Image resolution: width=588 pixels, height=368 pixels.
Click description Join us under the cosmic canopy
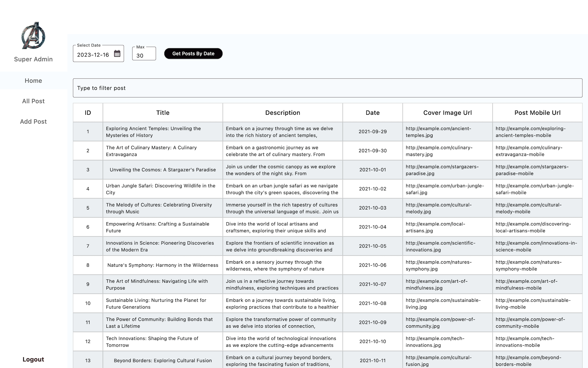click(281, 170)
